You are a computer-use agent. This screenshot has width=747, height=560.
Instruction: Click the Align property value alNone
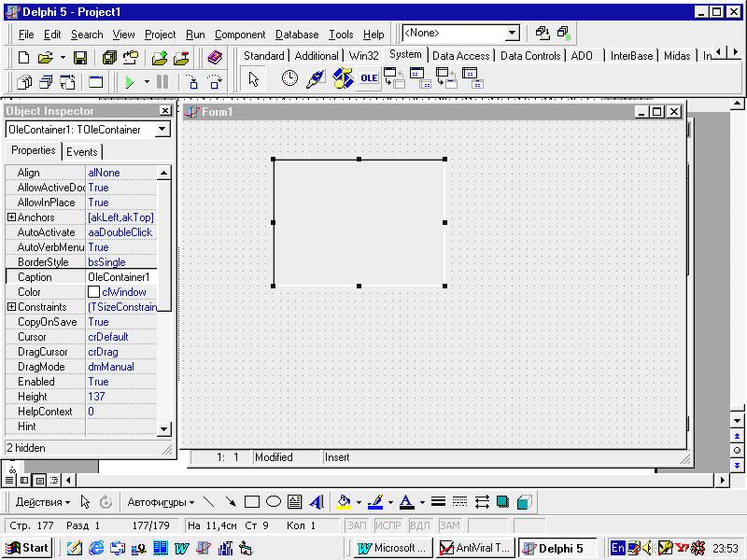pyautogui.click(x=104, y=173)
